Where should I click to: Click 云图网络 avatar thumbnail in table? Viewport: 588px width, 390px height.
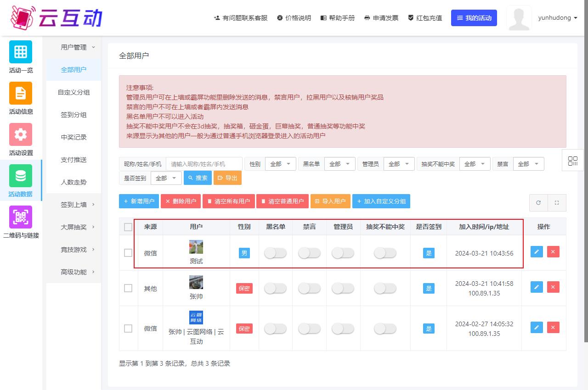pos(196,318)
